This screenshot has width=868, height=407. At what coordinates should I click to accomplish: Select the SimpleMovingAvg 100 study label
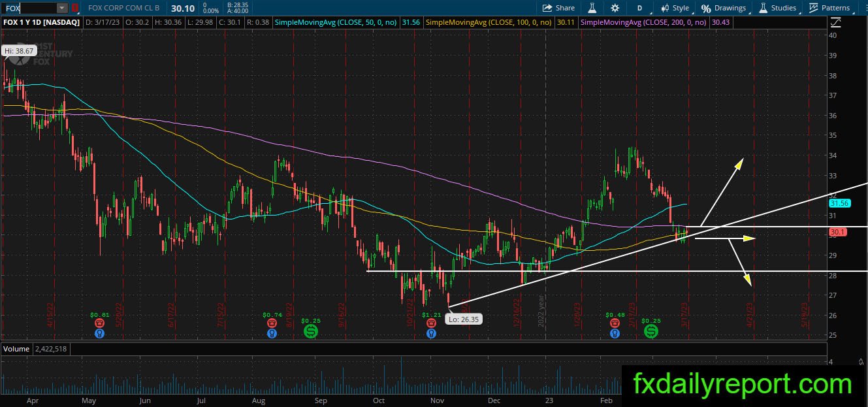pos(489,22)
